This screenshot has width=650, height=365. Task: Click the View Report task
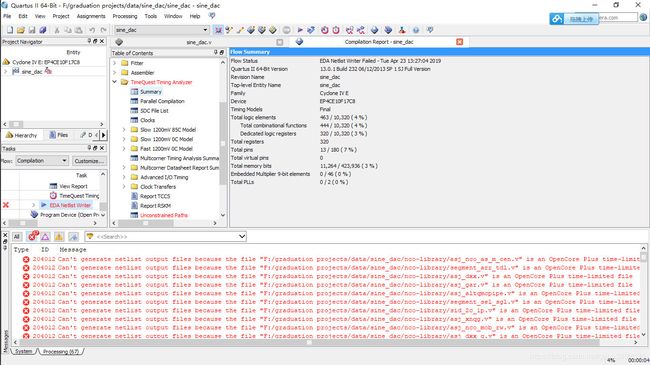click(73, 186)
